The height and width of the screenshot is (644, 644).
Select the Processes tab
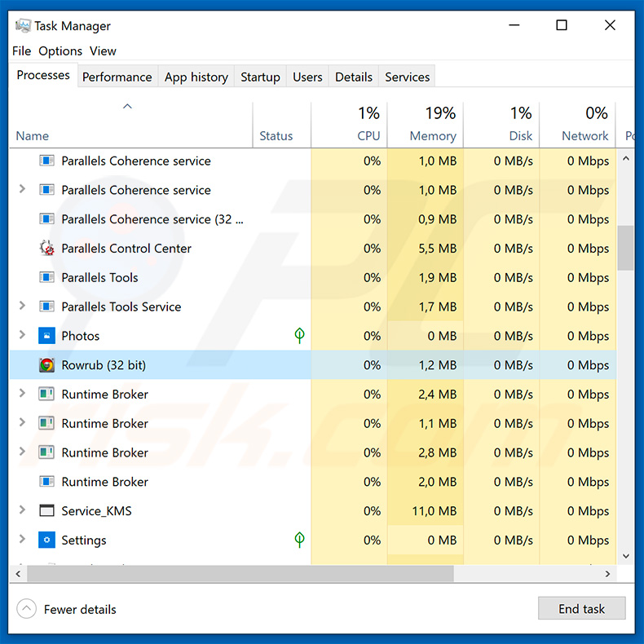(x=43, y=75)
